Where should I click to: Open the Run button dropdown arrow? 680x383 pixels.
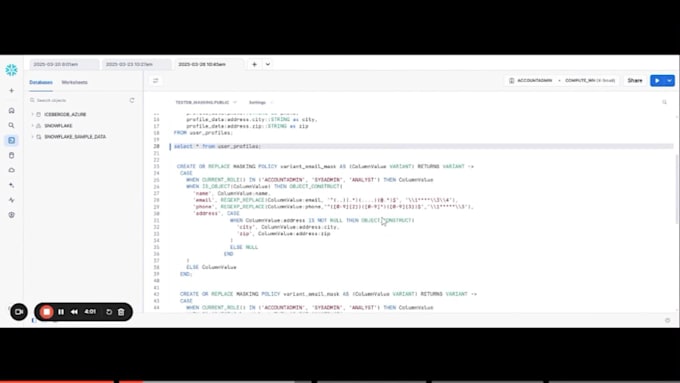pos(670,81)
